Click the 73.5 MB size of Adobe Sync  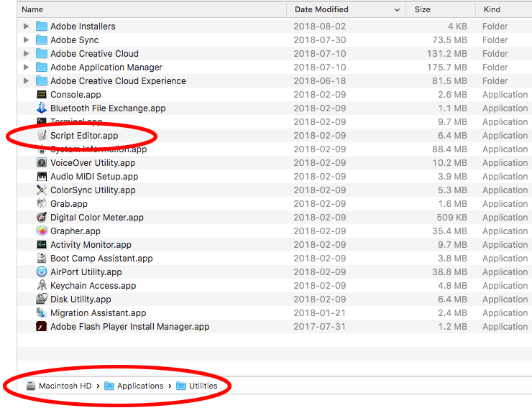pyautogui.click(x=449, y=40)
